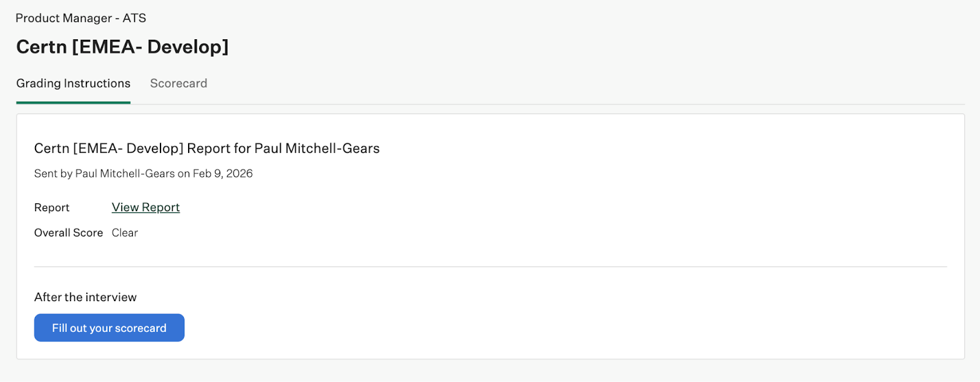980x382 pixels.
Task: Click the candidate name in the report title
Action: point(317,148)
